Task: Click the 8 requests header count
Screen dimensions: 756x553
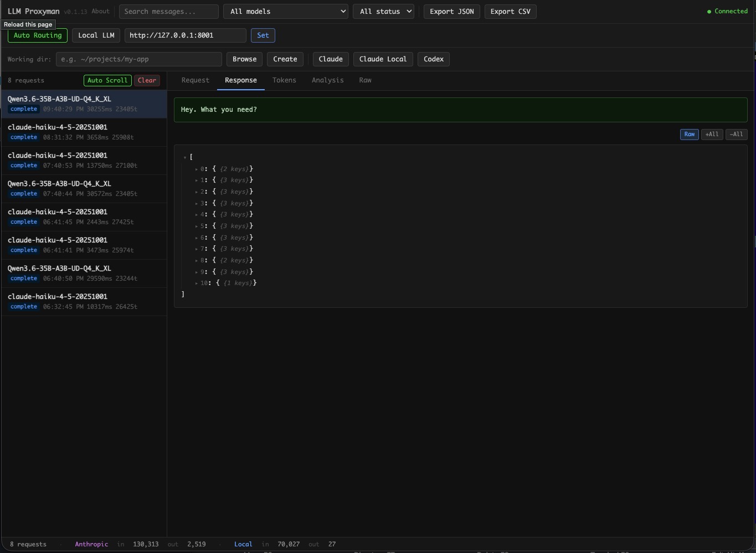Action: 26,81
